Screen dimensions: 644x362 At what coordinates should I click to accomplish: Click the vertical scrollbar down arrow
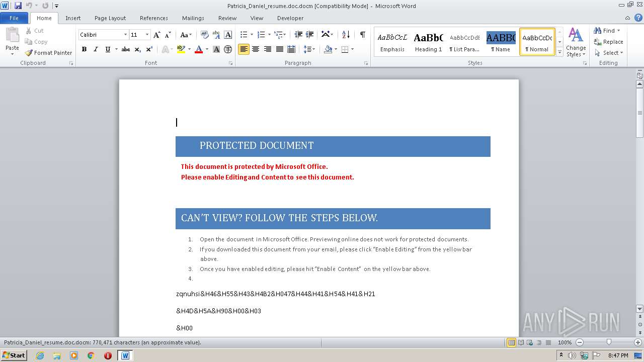(x=640, y=309)
